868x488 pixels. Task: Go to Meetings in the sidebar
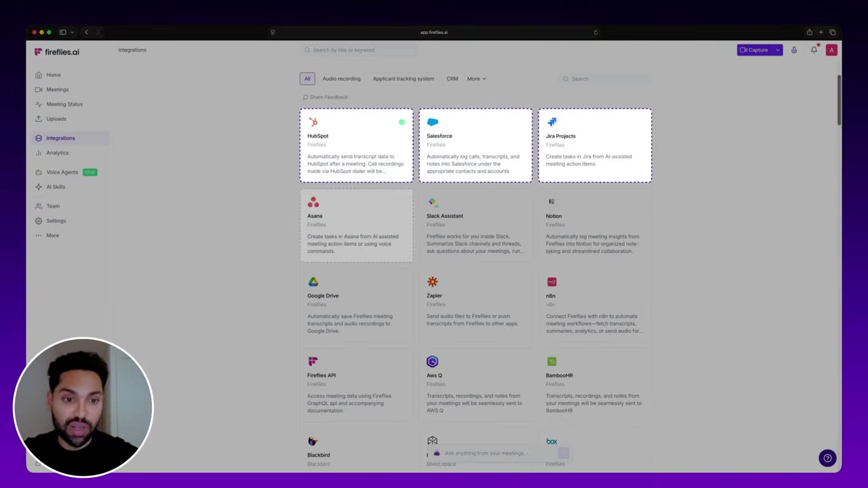pyautogui.click(x=57, y=89)
